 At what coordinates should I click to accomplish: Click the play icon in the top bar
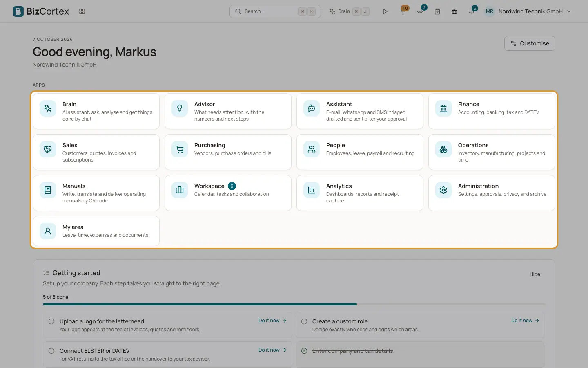click(385, 11)
